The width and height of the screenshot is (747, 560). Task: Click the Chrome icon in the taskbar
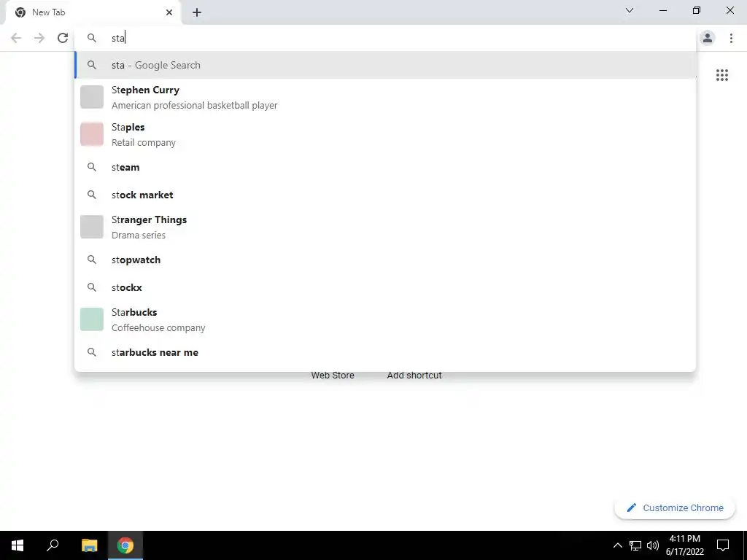coord(125,545)
